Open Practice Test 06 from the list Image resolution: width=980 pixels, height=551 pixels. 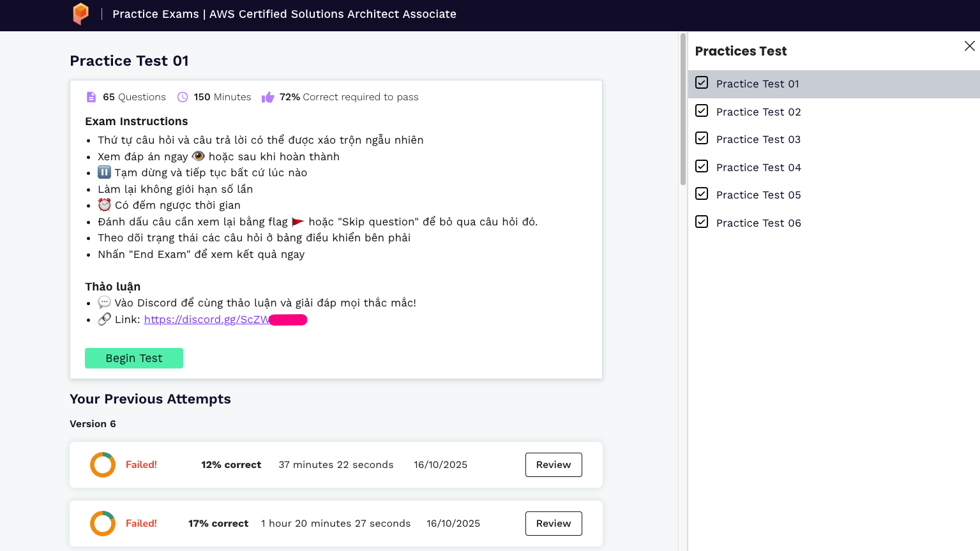coord(758,223)
